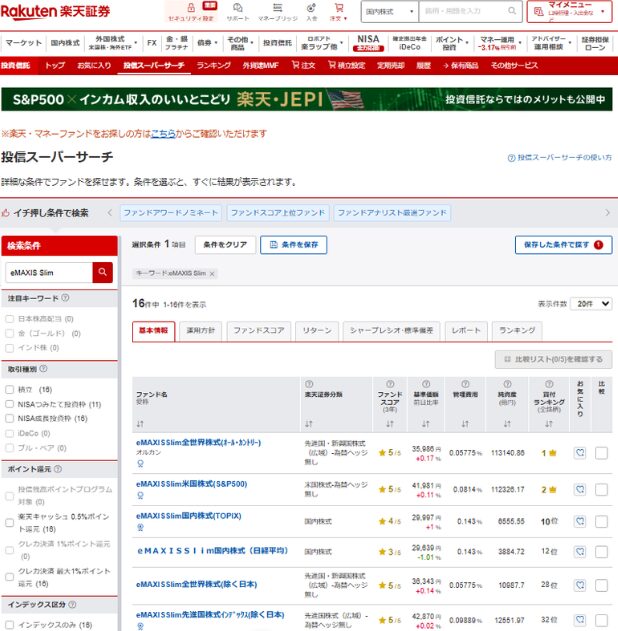Open help icon next to ポイント還元
Image resolution: width=618 pixels, height=631 pixels.
(x=58, y=469)
